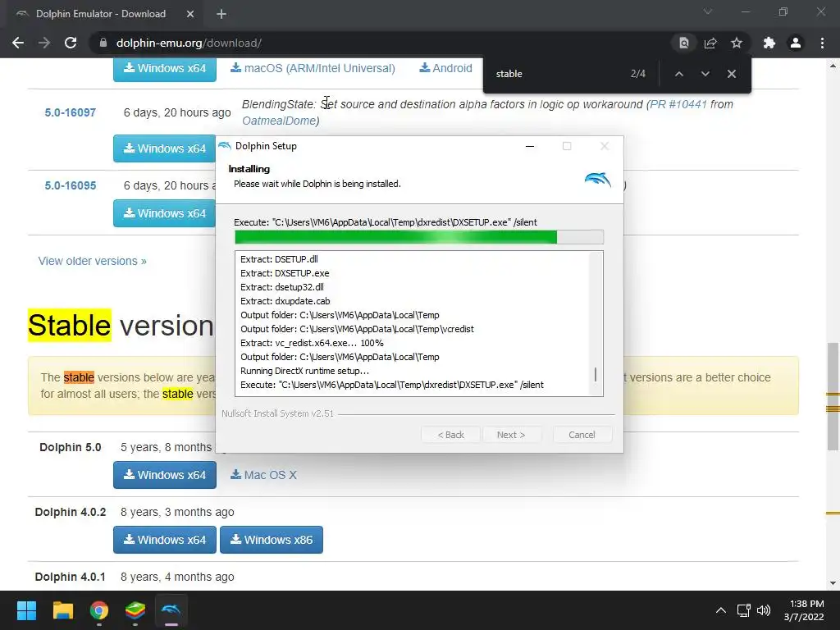Download the Android build
This screenshot has width=840, height=630.
point(445,68)
